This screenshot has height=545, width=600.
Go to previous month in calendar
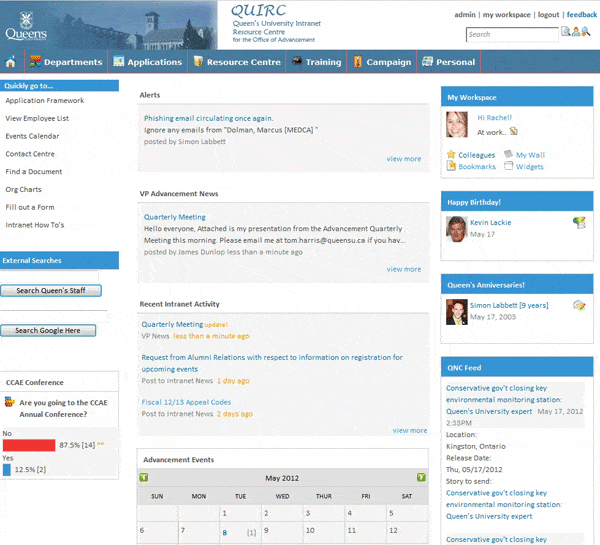point(144,477)
